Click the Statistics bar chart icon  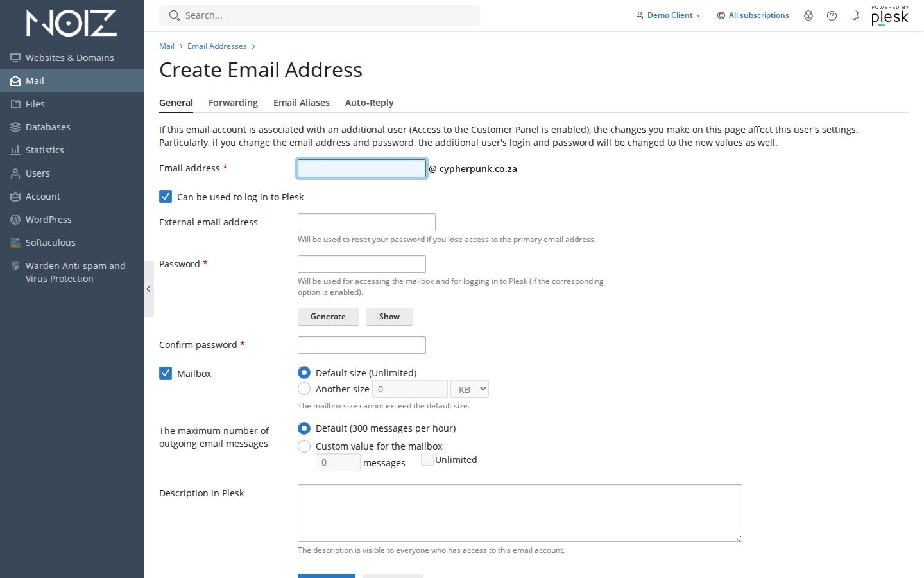15,150
